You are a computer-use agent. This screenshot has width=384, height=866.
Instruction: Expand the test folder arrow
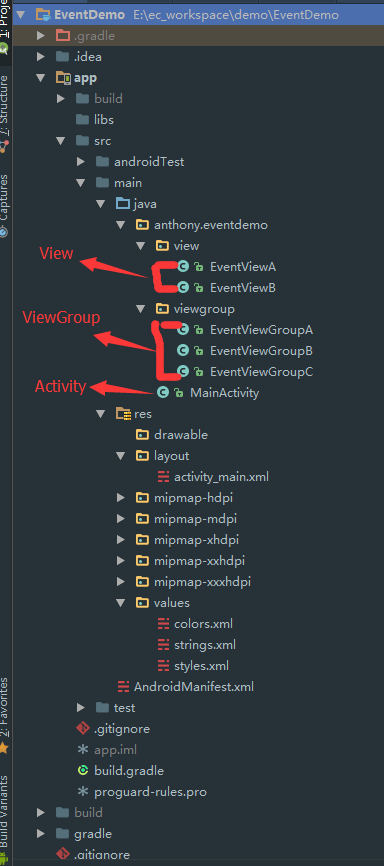coord(81,707)
